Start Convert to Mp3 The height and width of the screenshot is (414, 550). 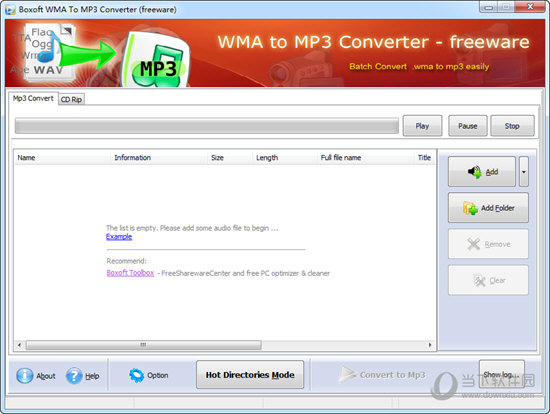point(382,375)
